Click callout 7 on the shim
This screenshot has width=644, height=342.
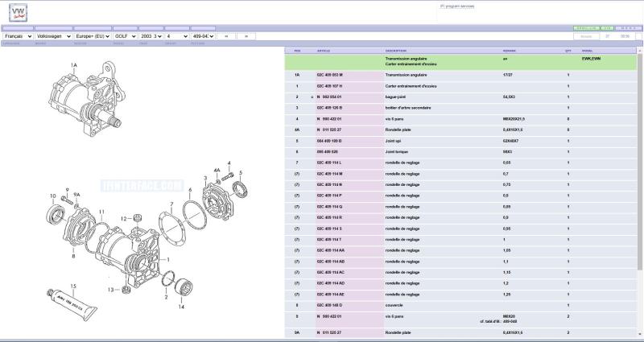point(171,204)
